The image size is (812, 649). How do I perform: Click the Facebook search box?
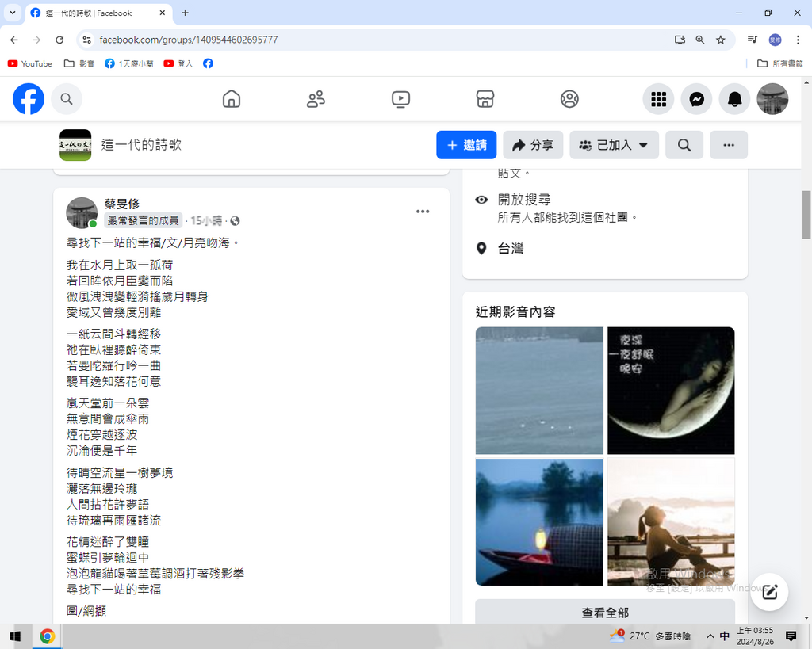67,99
